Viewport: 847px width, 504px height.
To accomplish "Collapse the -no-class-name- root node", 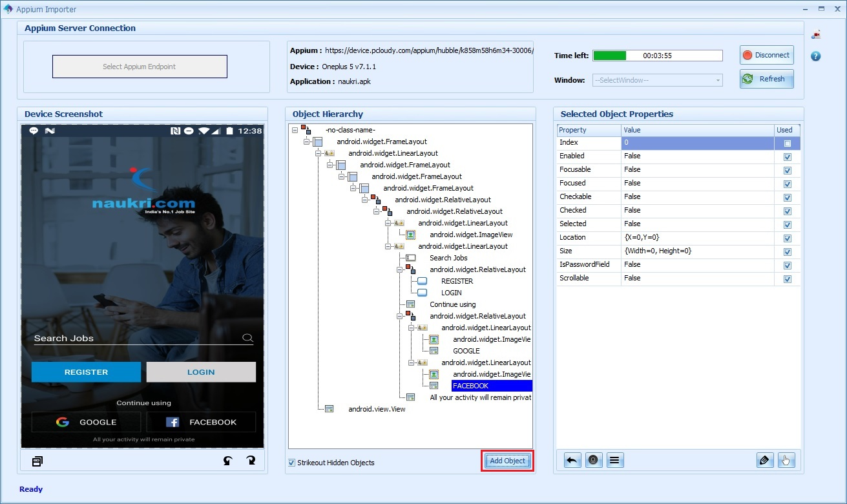I will tap(295, 130).
